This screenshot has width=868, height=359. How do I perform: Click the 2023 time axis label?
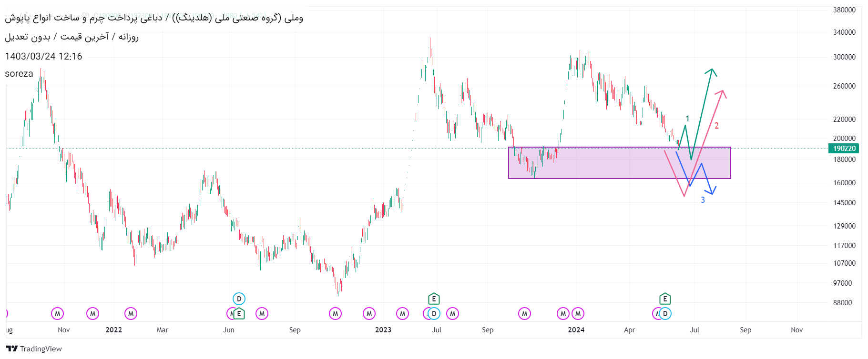pyautogui.click(x=383, y=329)
